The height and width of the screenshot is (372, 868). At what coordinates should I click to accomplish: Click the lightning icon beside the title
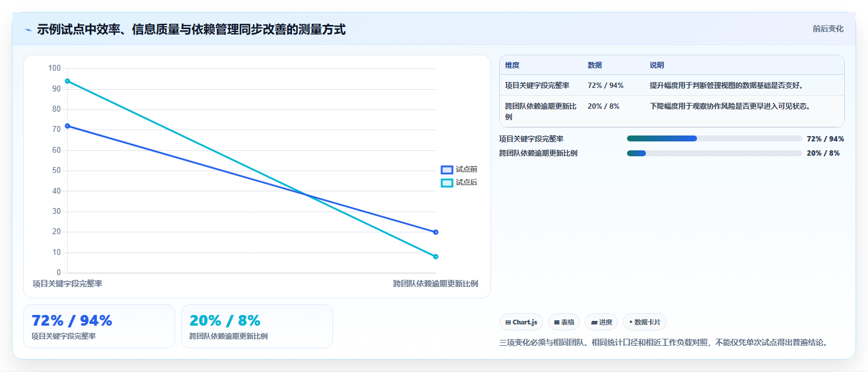(28, 30)
